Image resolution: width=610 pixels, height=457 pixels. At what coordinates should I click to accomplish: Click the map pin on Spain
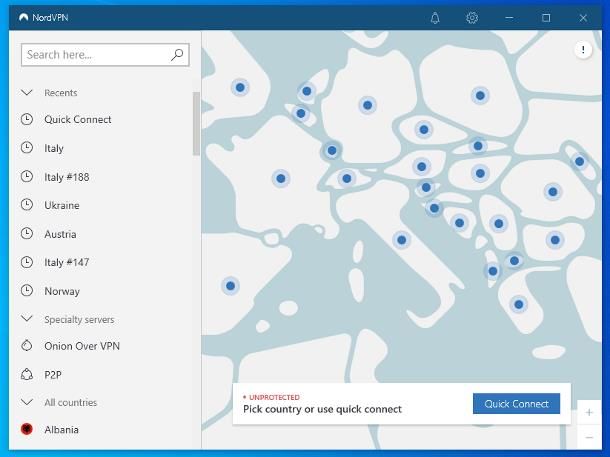coord(230,286)
